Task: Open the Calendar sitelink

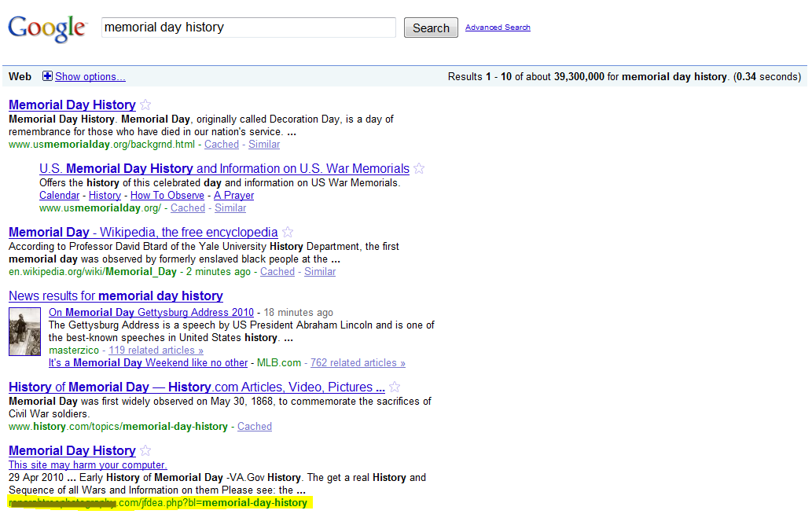Action: tap(60, 195)
